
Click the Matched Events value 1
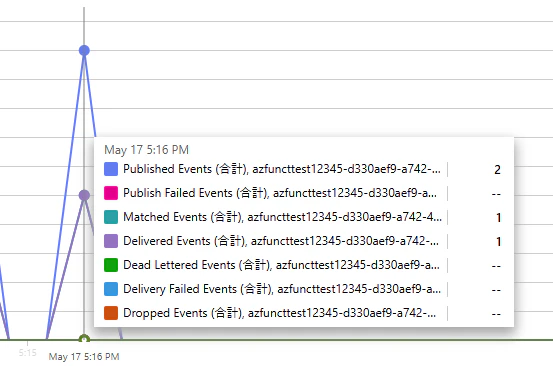[498, 218]
